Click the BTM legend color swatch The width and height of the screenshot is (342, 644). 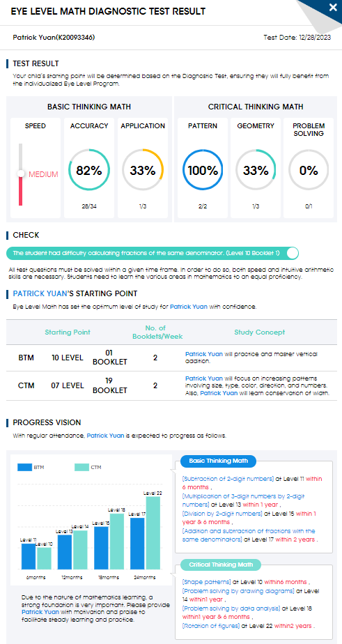pos(24,467)
